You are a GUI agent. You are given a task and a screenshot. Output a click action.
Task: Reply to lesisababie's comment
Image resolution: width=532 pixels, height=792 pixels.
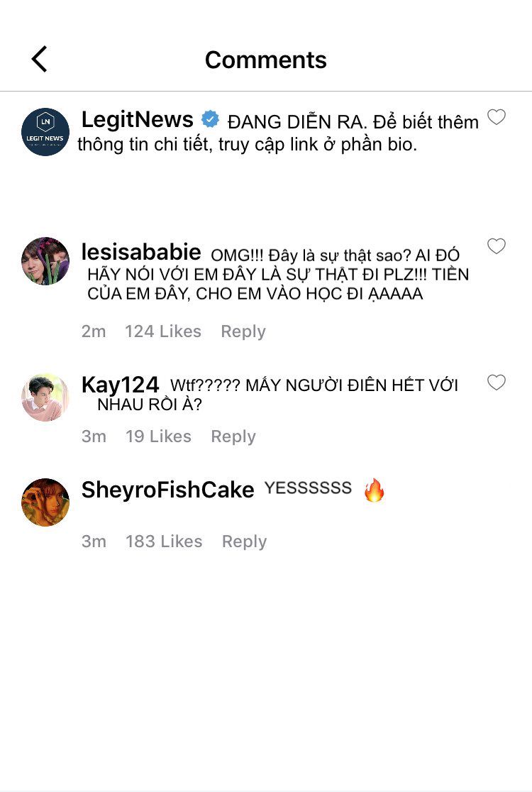click(243, 331)
